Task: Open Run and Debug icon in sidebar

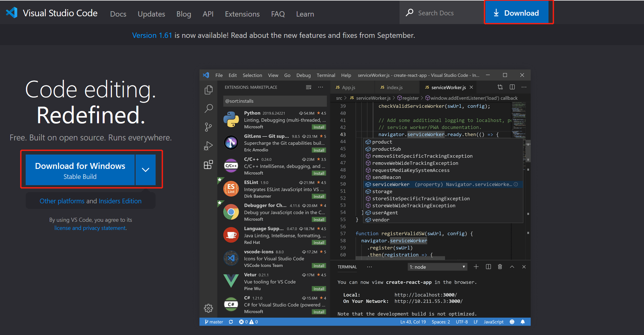Action: (x=208, y=146)
